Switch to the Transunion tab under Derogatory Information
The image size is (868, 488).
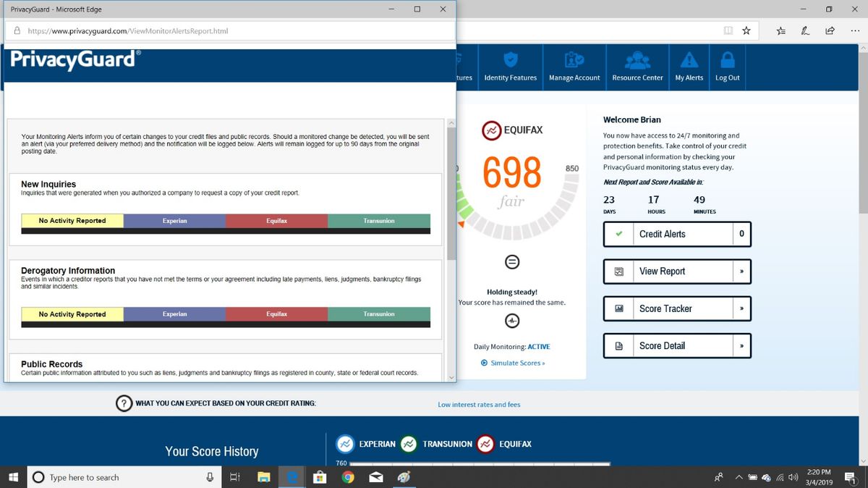coord(379,314)
